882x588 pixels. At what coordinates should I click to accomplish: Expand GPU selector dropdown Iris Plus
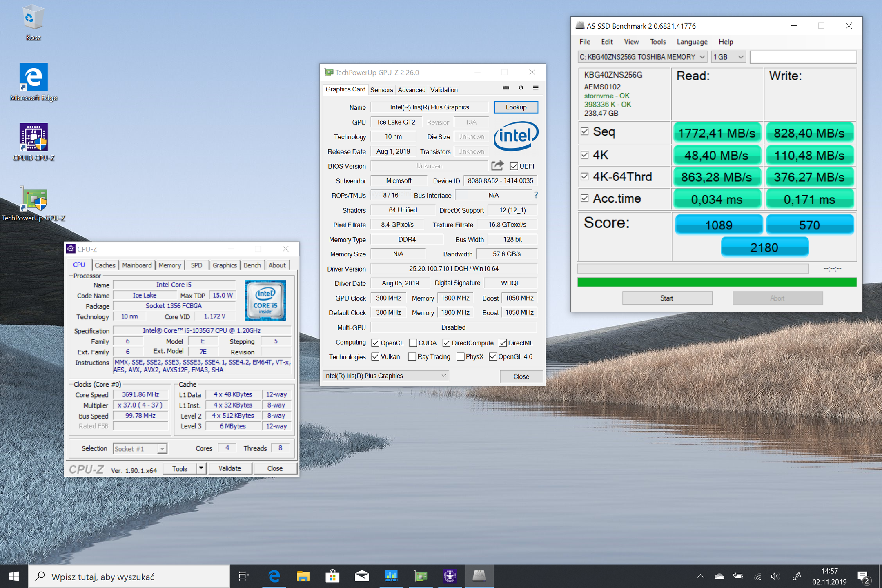point(443,376)
